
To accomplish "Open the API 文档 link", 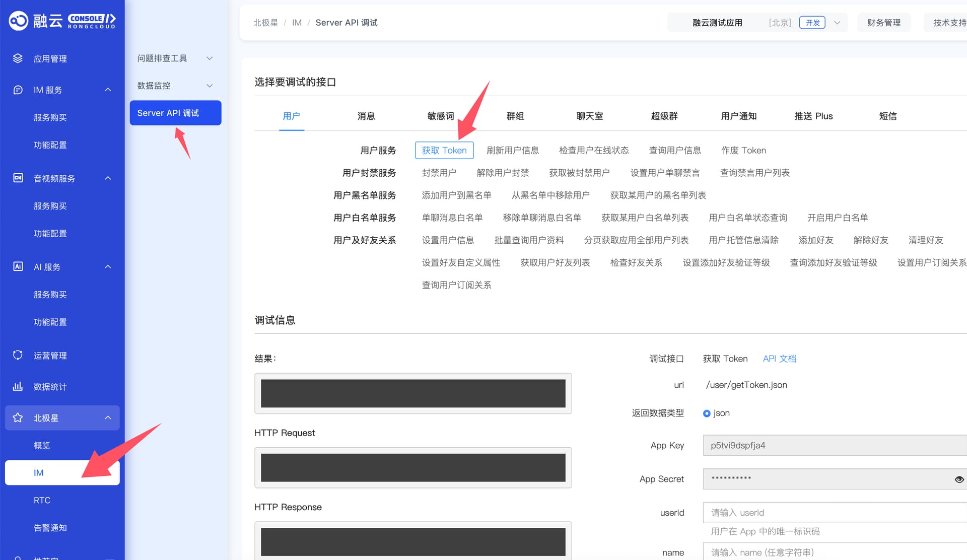I will click(779, 359).
